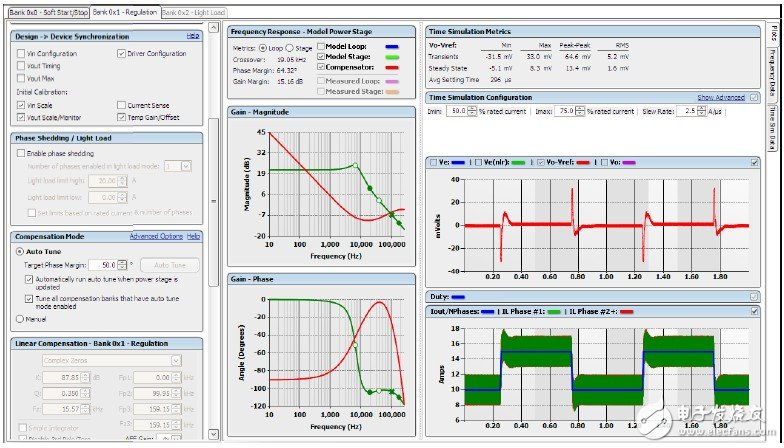
Task: Toggle the Duty plot panel checkbox
Action: coord(755,297)
